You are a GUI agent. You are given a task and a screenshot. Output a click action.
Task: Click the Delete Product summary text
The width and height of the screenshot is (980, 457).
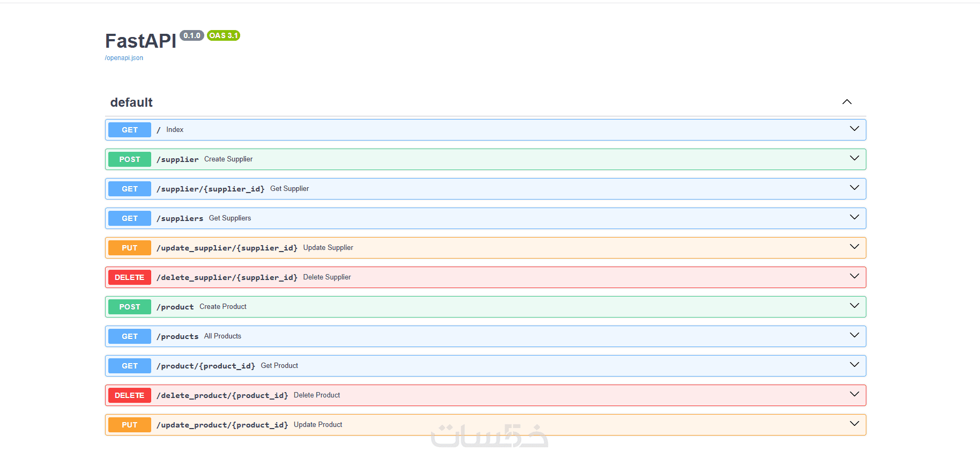pos(317,395)
